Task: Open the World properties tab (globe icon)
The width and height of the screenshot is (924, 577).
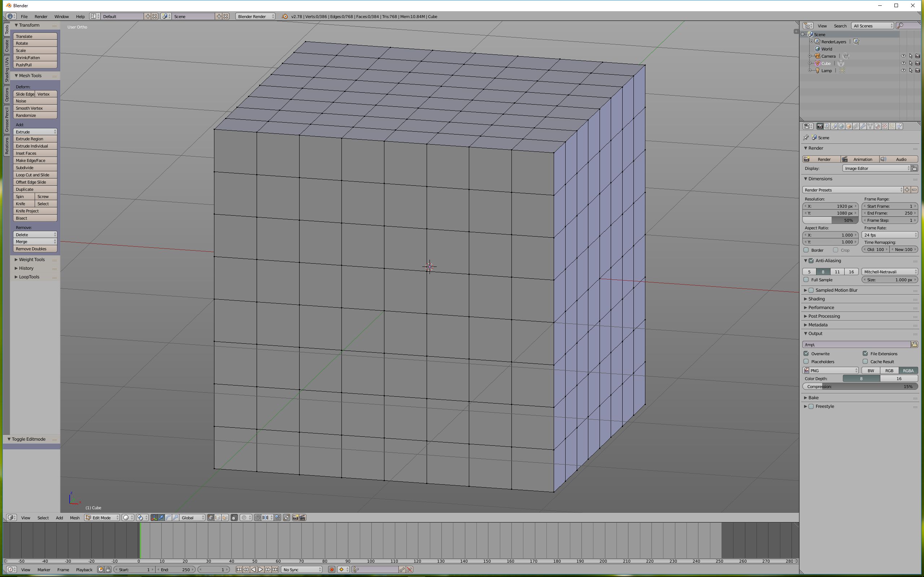Action: [x=842, y=126]
